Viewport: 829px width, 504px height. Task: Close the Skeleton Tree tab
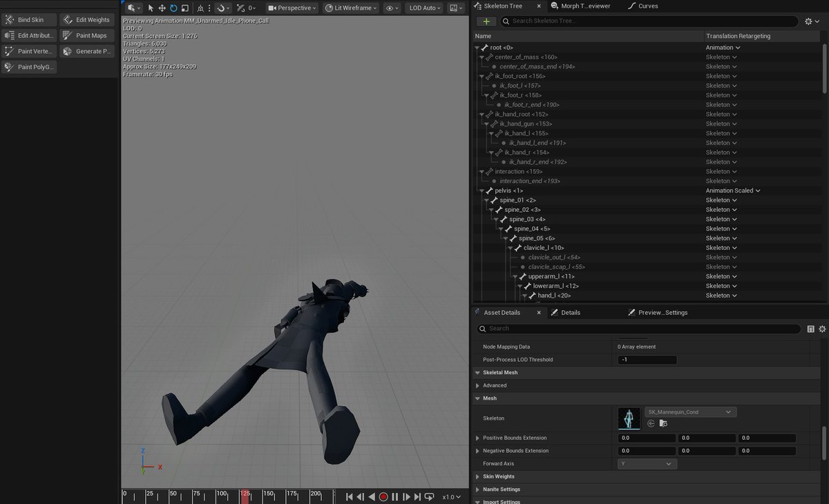538,6
